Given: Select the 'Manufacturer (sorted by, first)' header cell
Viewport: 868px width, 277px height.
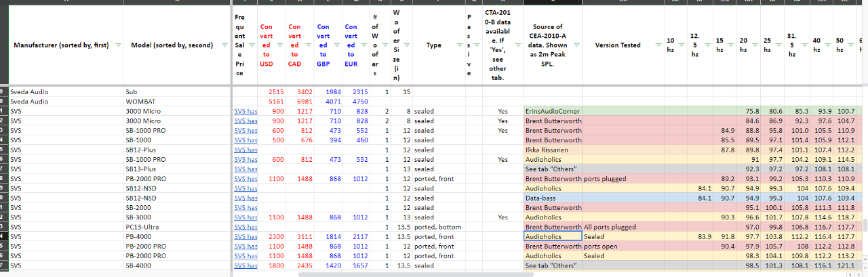Looking at the screenshot, I should (66, 45).
